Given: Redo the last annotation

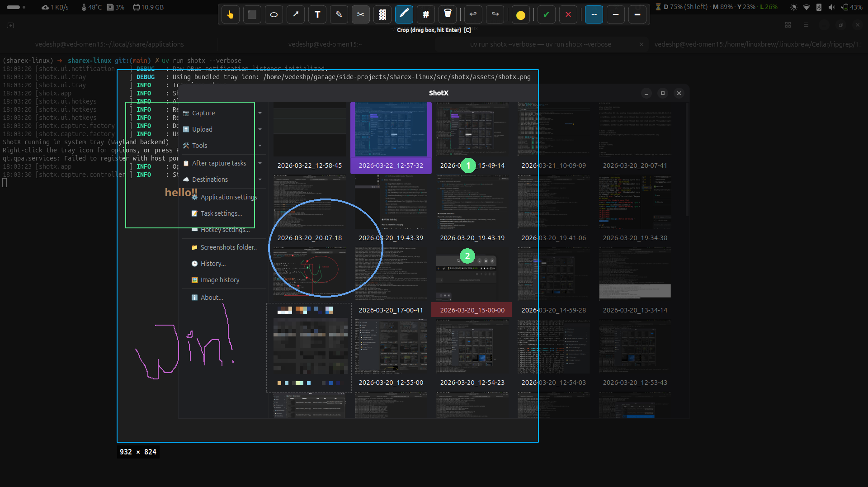Looking at the screenshot, I should (x=495, y=14).
